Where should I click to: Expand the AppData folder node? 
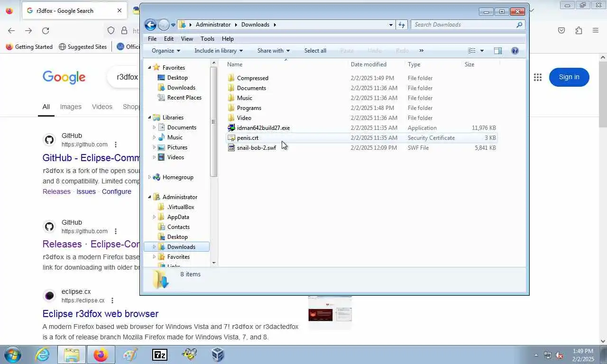pos(154,217)
